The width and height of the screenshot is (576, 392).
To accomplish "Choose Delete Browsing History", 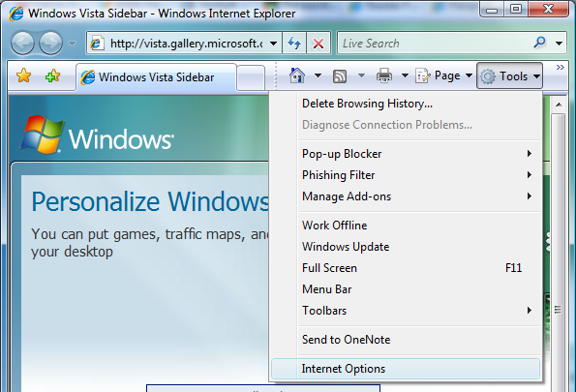I will click(406, 104).
